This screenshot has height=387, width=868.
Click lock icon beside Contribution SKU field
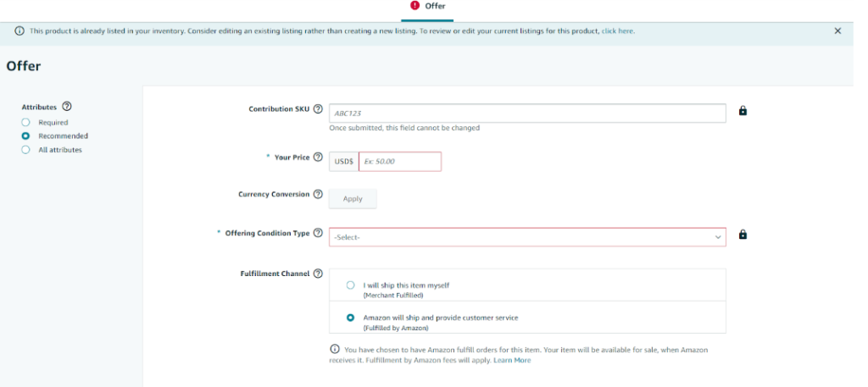tap(743, 111)
